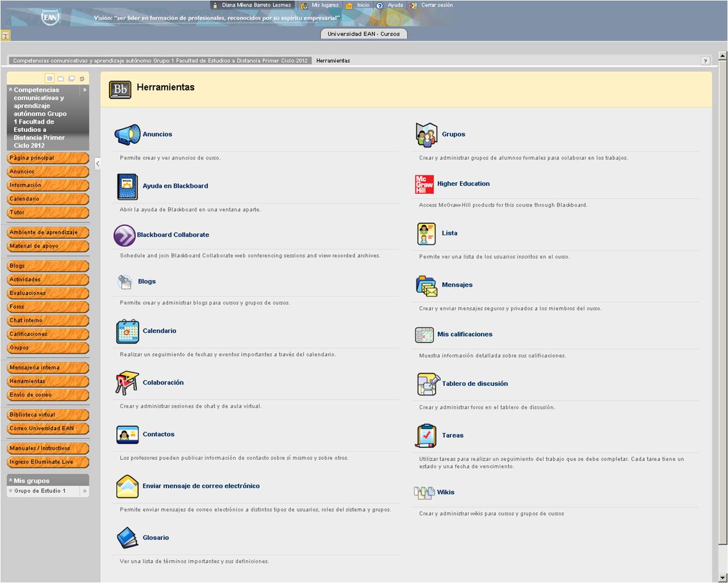Image resolution: width=728 pixels, height=583 pixels.
Task: Expand Grupo de Estudio 1 arrows
Action: (x=84, y=491)
